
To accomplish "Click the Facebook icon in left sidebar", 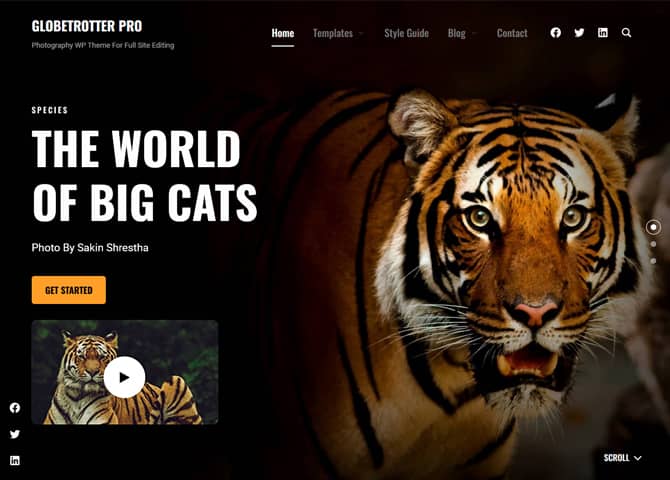I will pos(15,408).
